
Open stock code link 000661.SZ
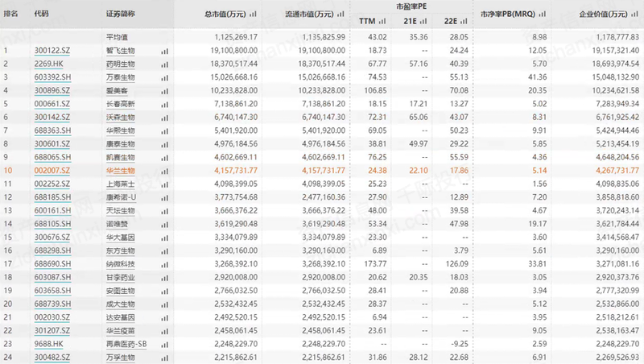point(52,104)
